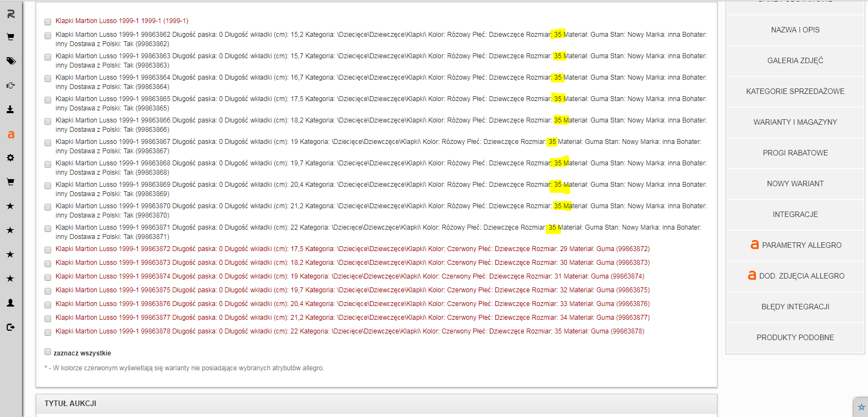
Task: Go to WARIANTY I MAGAZYNY
Action: click(x=795, y=122)
